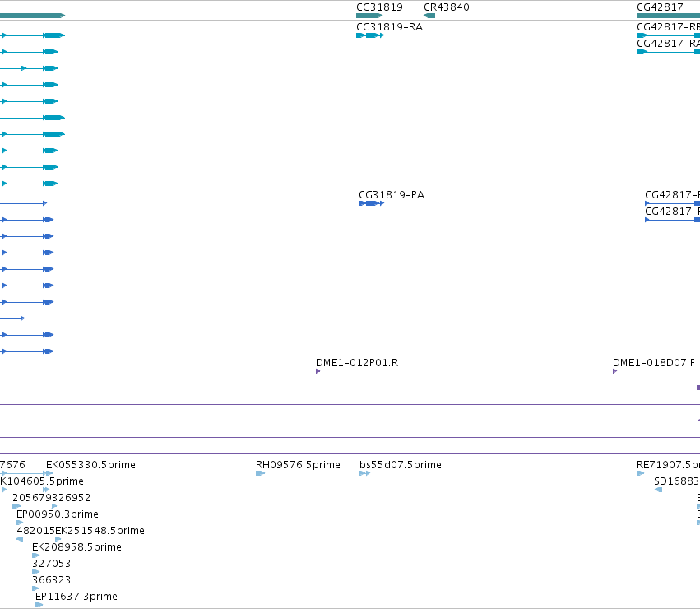Click the EK055330.5prime EST label

coord(90,465)
